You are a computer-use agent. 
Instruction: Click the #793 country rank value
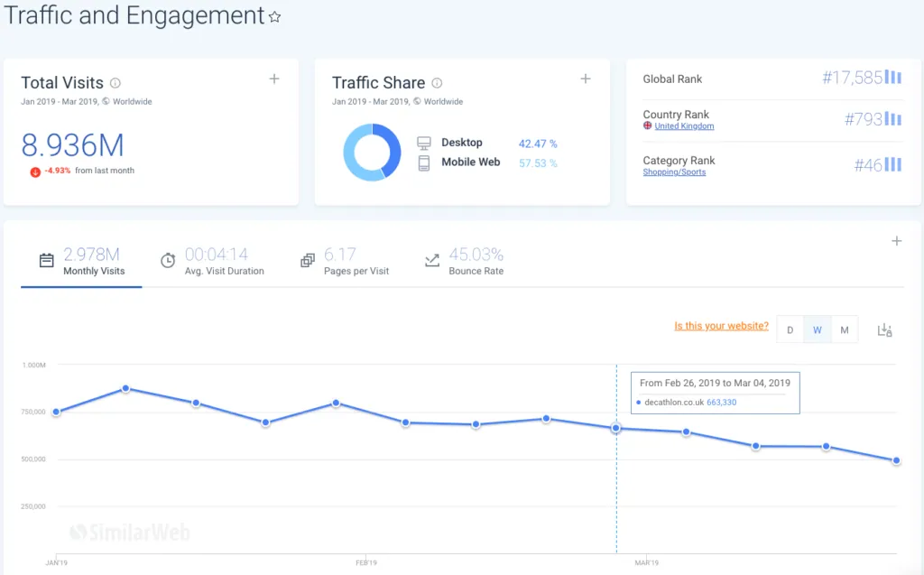click(864, 119)
